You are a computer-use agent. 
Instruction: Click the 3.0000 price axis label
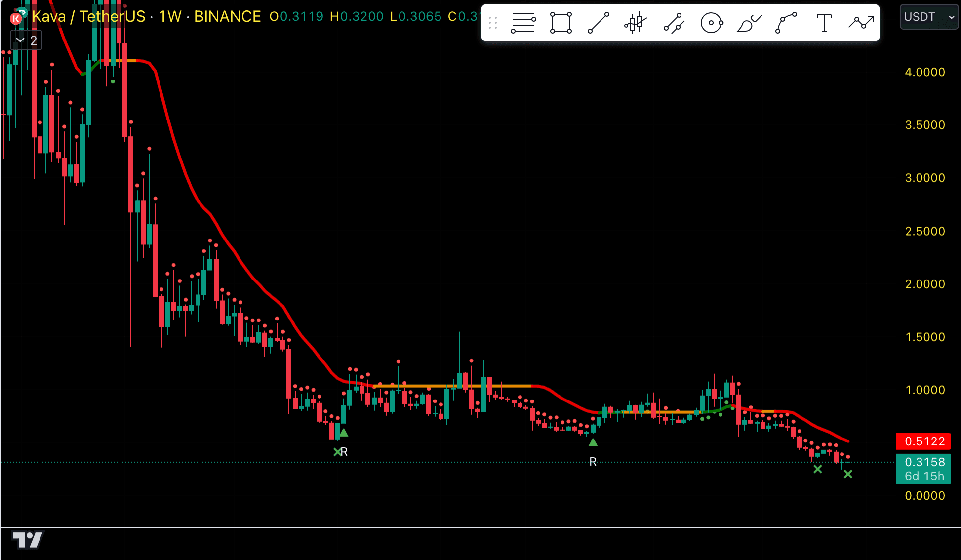click(x=924, y=178)
